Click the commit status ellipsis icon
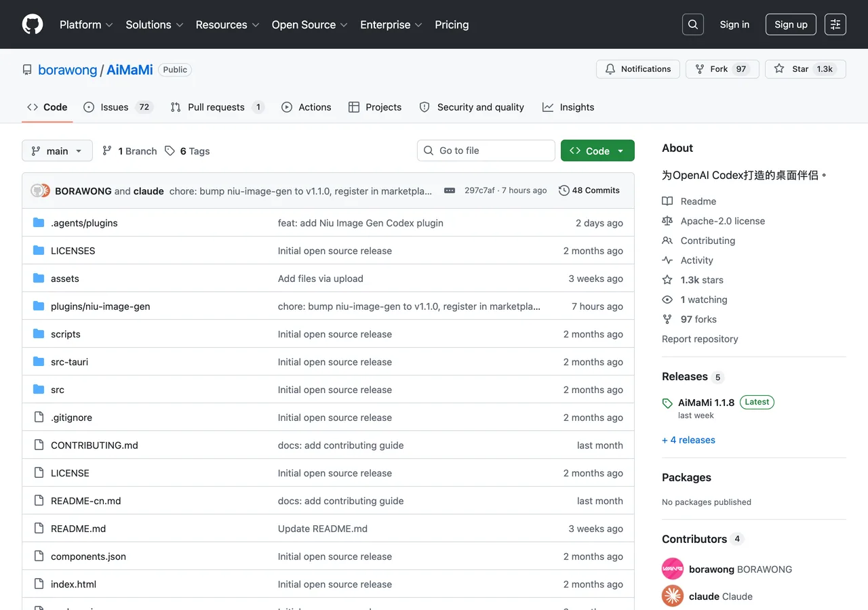This screenshot has height=610, width=868. coord(450,190)
